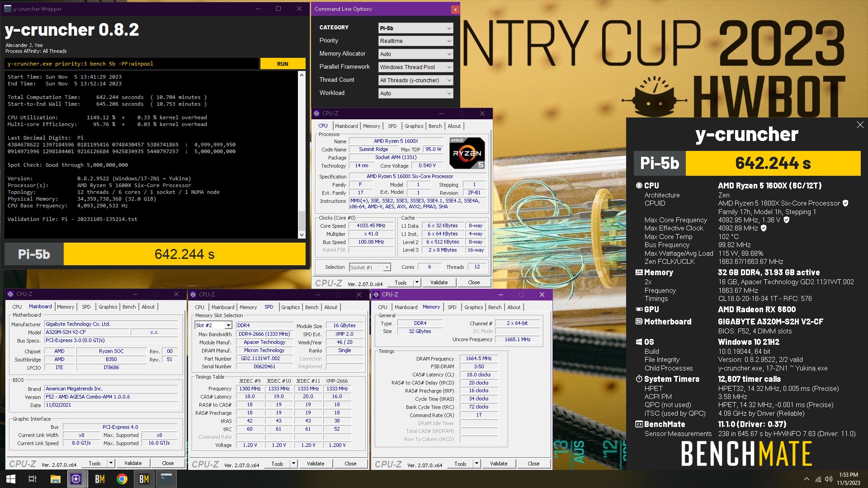Screen dimensions: 868x488
Task: Close the Command Line Options window
Action: pyautogui.click(x=455, y=9)
